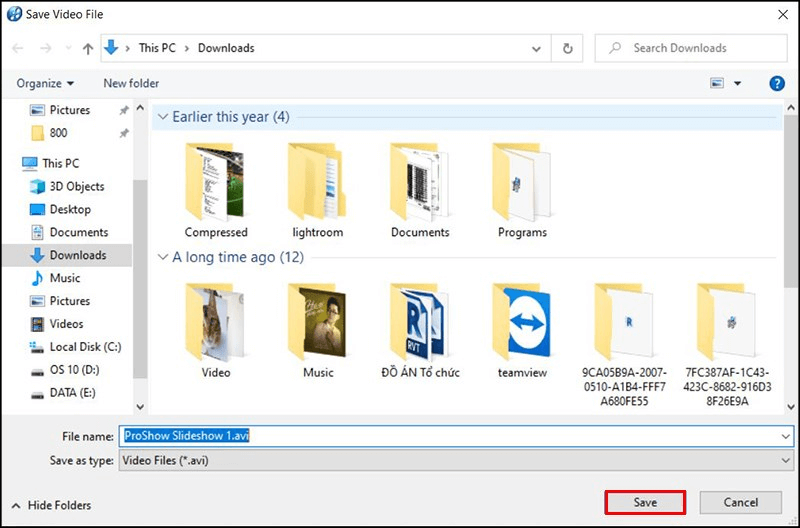The height and width of the screenshot is (528, 800).
Task: Open the Help question mark icon
Action: click(776, 84)
